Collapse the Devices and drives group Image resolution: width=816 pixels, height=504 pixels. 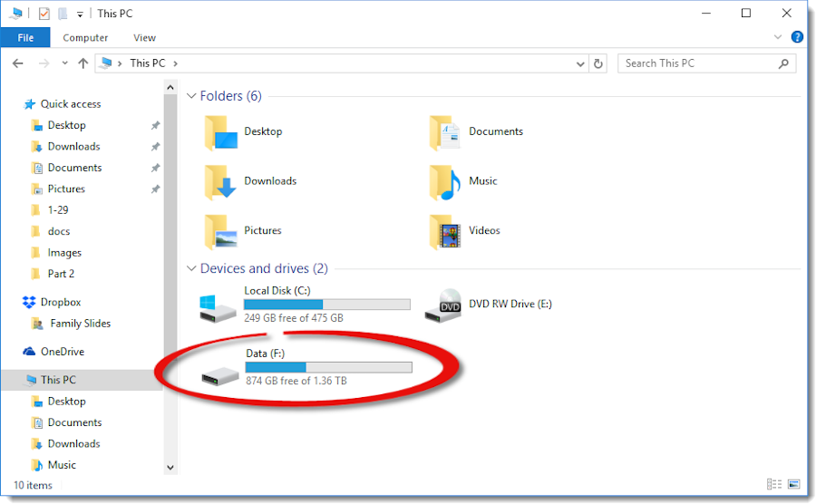tap(191, 268)
